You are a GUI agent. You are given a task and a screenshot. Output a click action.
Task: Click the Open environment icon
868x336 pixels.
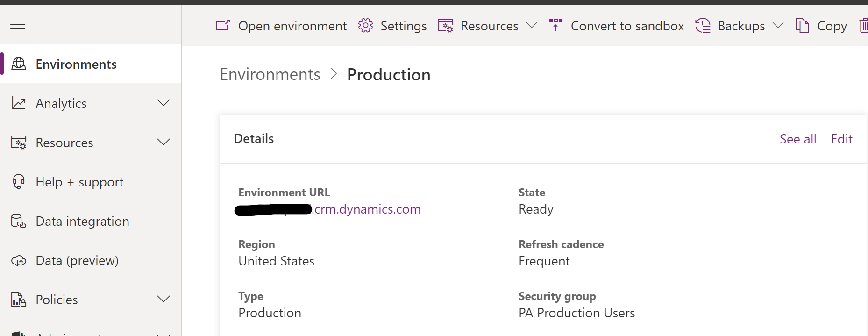[223, 25]
